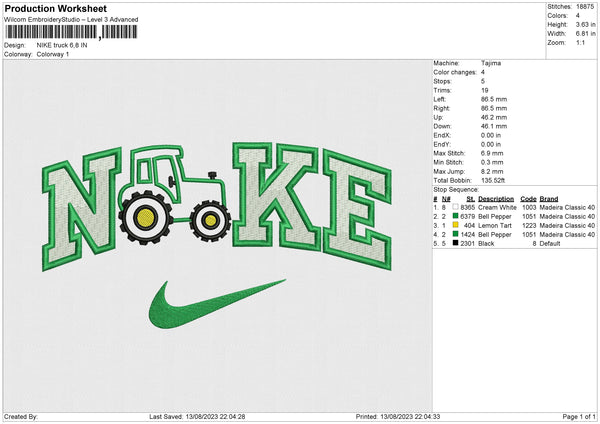Click the Width value 6.81 in
Image resolution: width=600 pixels, height=424 pixels.
point(585,34)
